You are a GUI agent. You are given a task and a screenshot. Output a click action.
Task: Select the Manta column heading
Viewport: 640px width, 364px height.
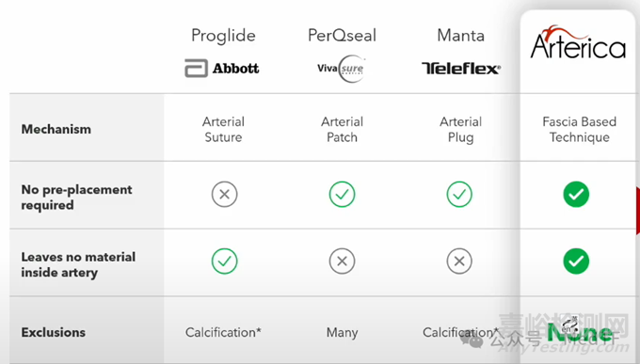coord(461,36)
